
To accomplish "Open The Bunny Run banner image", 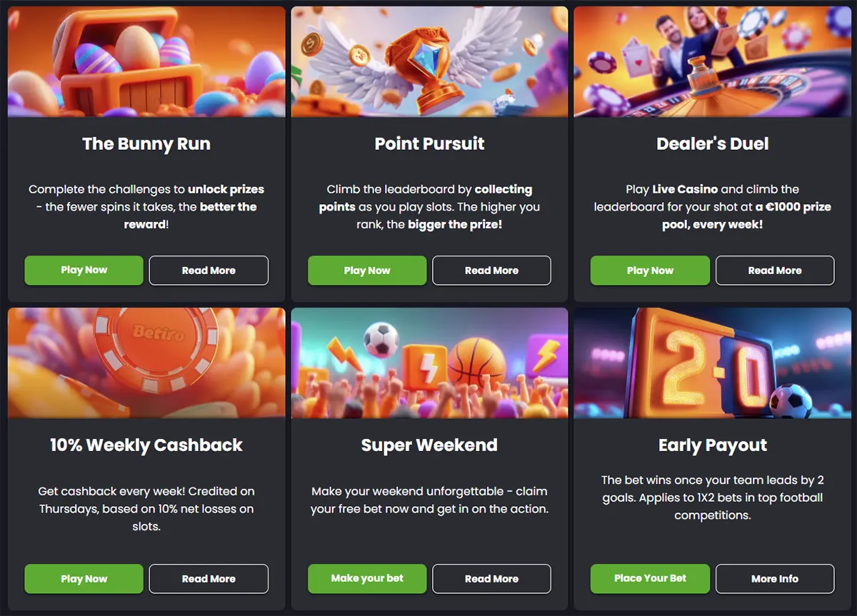I will 146,61.
